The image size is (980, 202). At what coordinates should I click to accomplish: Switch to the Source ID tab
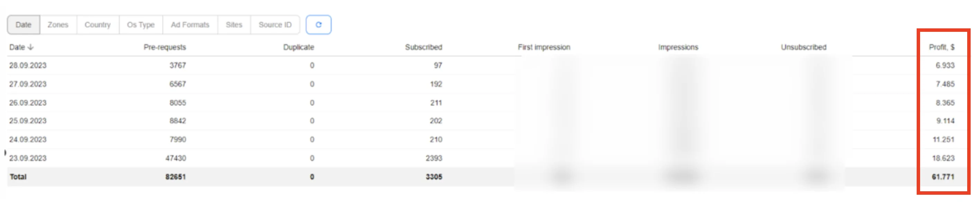click(275, 25)
